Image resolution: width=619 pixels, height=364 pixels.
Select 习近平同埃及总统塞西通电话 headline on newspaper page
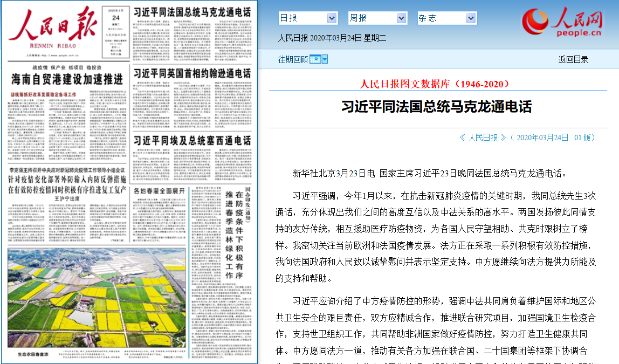click(x=192, y=141)
